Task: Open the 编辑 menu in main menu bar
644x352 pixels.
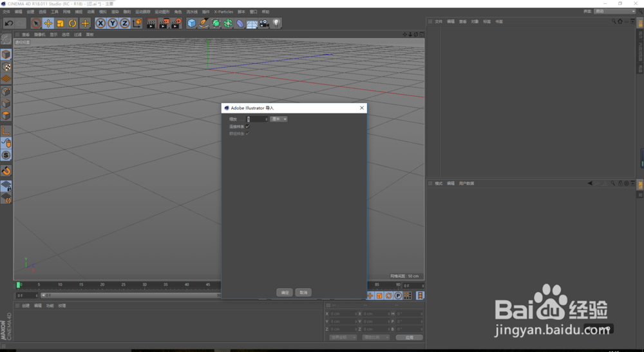Action: pyautogui.click(x=19, y=12)
